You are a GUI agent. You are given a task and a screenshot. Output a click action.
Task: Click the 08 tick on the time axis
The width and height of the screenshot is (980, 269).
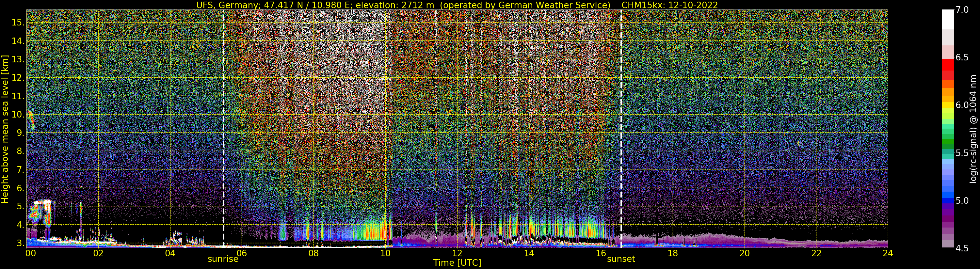(x=313, y=253)
